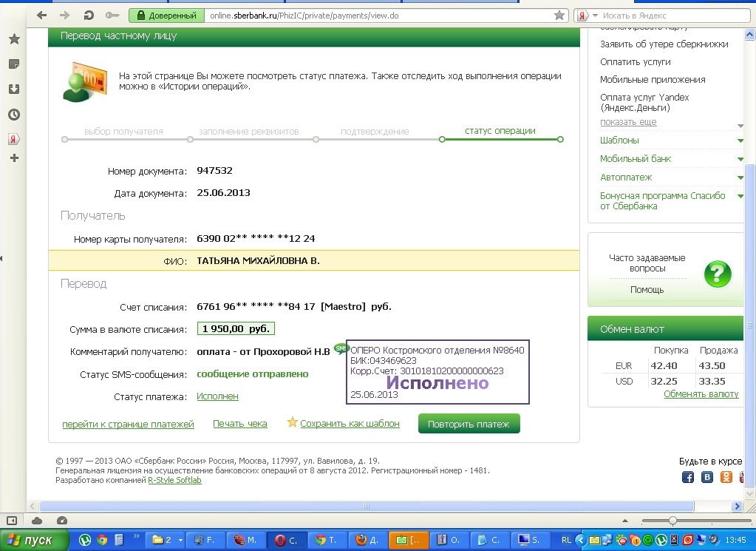This screenshot has width=756, height=551.
Task: Click Сохранить как шаблон link
Action: tap(350, 424)
